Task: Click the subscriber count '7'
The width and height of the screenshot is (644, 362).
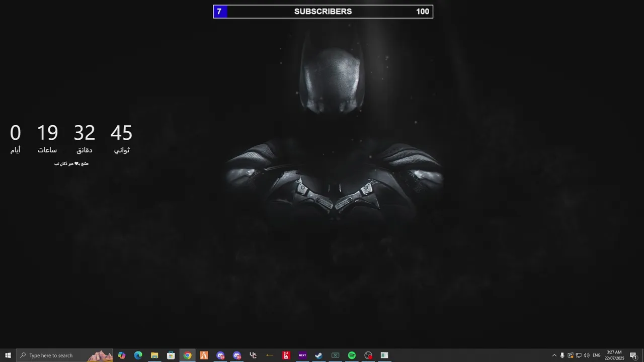Action: point(219,12)
